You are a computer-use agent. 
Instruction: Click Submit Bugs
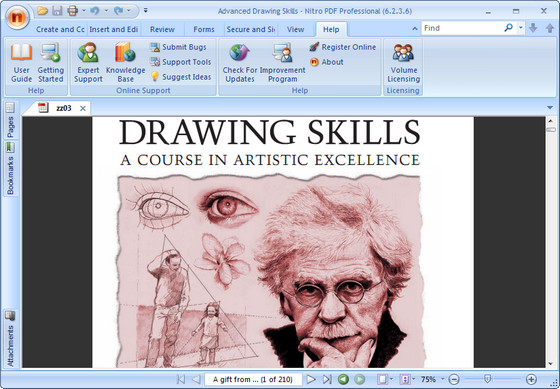(x=178, y=47)
